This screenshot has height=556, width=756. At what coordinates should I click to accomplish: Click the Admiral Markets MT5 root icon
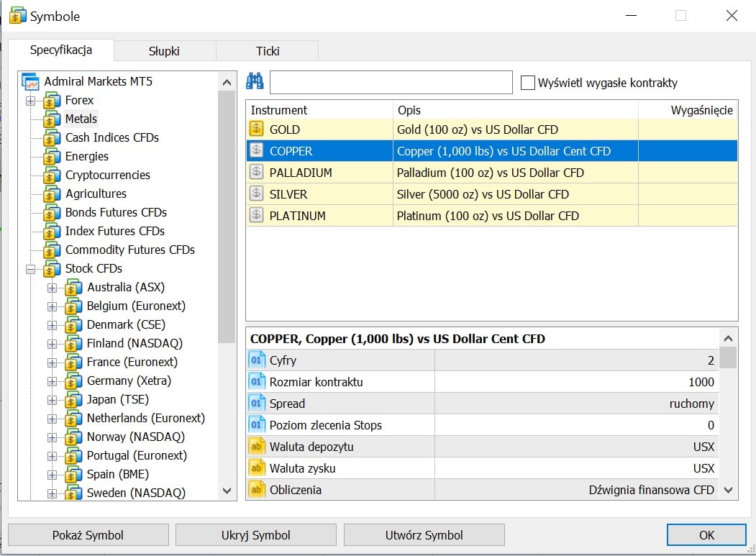(30, 82)
